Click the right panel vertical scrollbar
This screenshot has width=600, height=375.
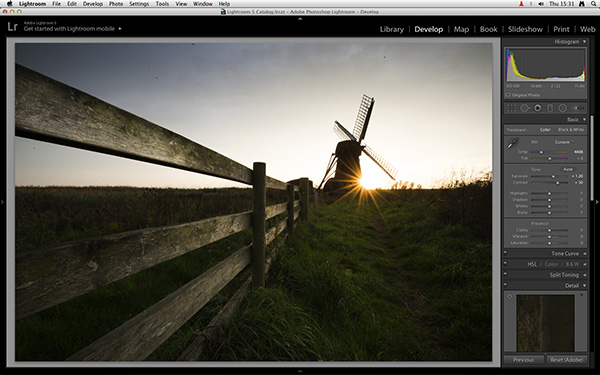(x=592, y=158)
